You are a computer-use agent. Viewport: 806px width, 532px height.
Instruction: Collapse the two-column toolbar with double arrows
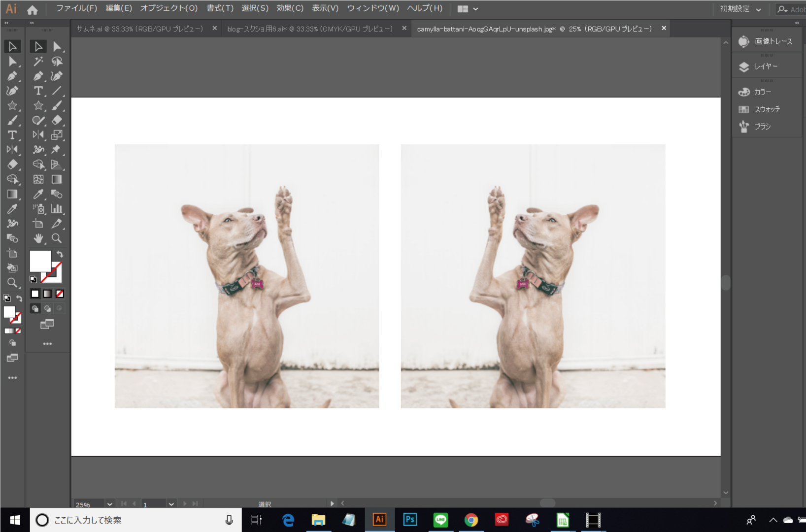32,23
